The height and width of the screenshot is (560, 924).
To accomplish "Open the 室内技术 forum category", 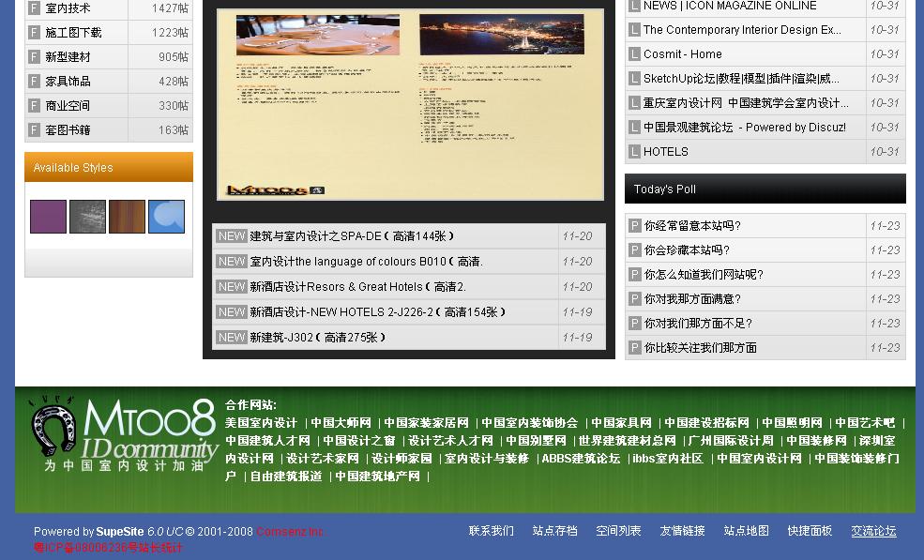I will click(x=68, y=8).
